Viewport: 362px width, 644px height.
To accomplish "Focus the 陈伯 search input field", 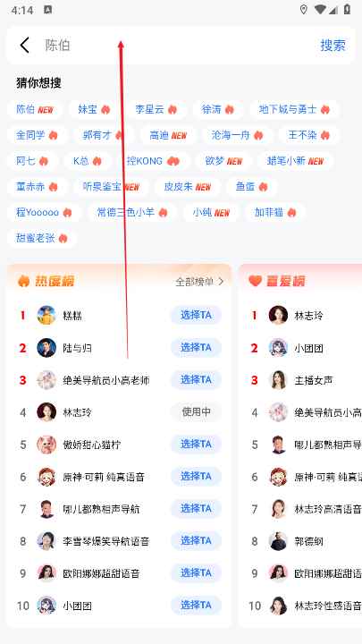I will 176,46.
